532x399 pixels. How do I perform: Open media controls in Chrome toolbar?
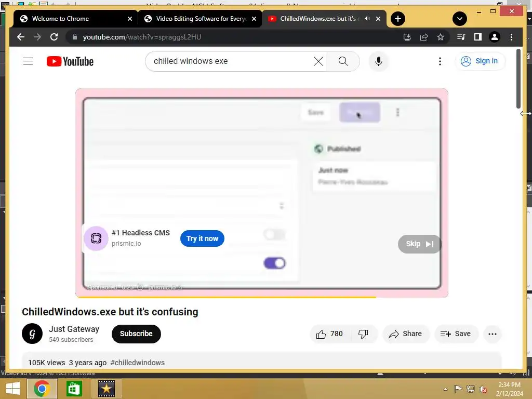tap(461, 37)
